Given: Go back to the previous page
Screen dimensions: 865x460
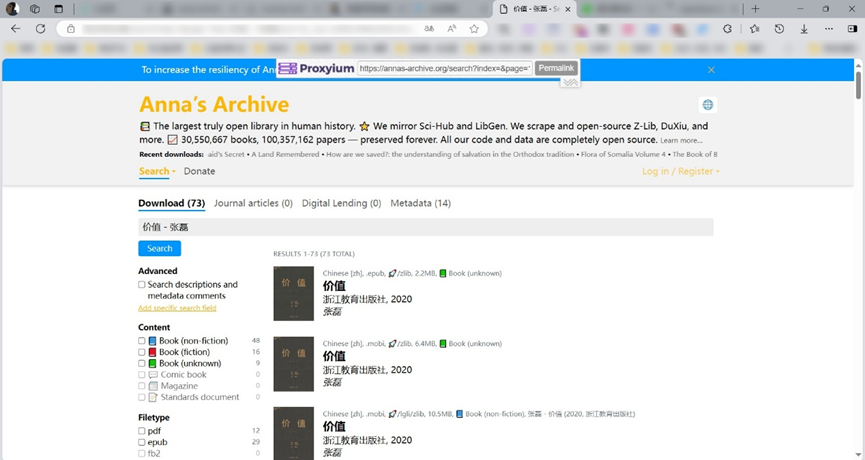Looking at the screenshot, I should [x=15, y=29].
